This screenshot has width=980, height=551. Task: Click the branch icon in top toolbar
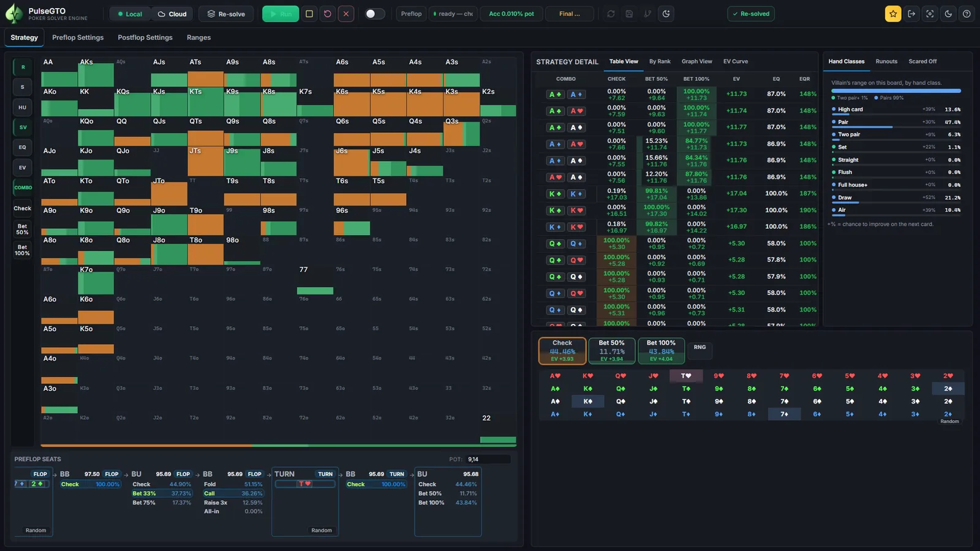(x=647, y=13)
